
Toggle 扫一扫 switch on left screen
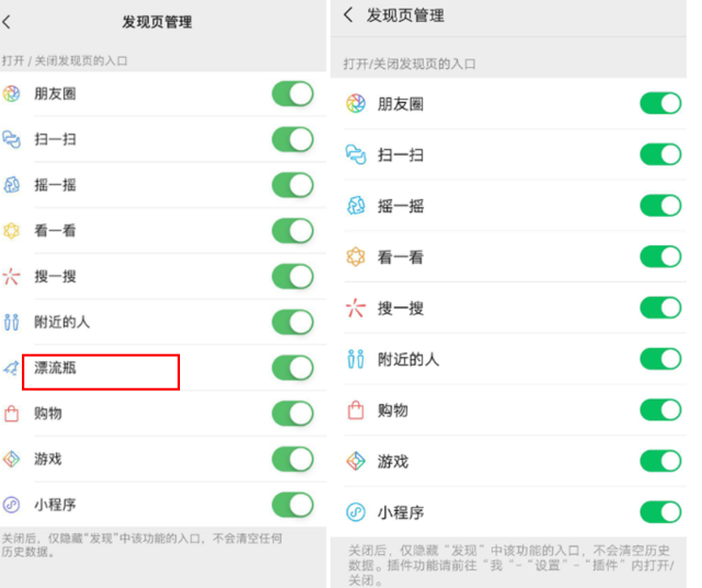pos(293,139)
